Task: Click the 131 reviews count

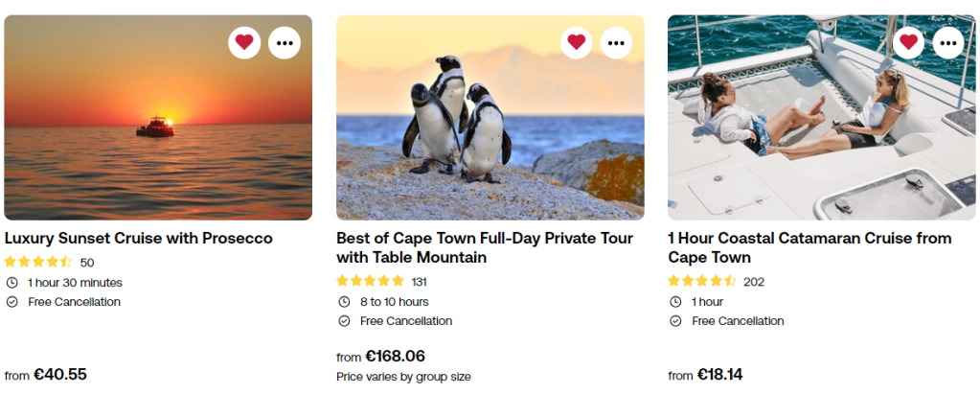Action: [419, 282]
